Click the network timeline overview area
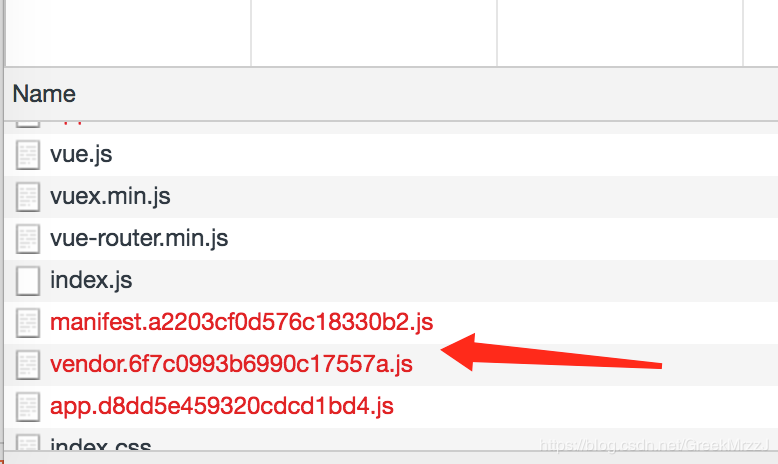Screen dimensions: 778x464 [388, 32]
